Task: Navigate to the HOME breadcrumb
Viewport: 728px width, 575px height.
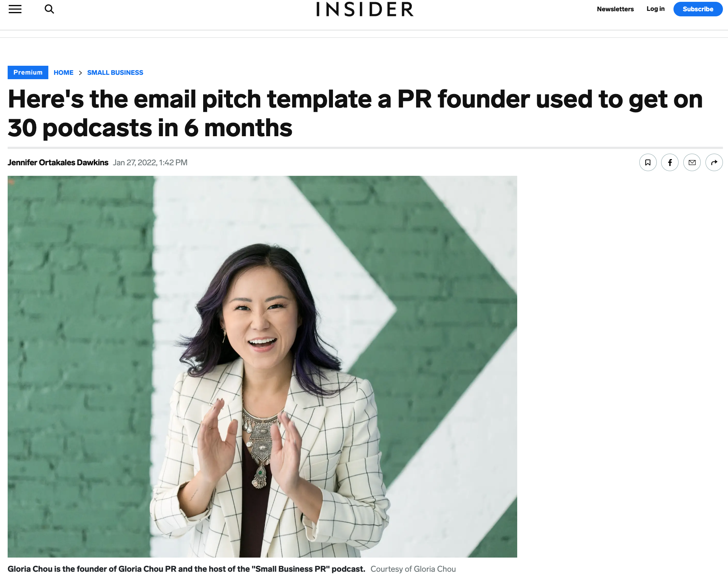Action: (x=64, y=73)
